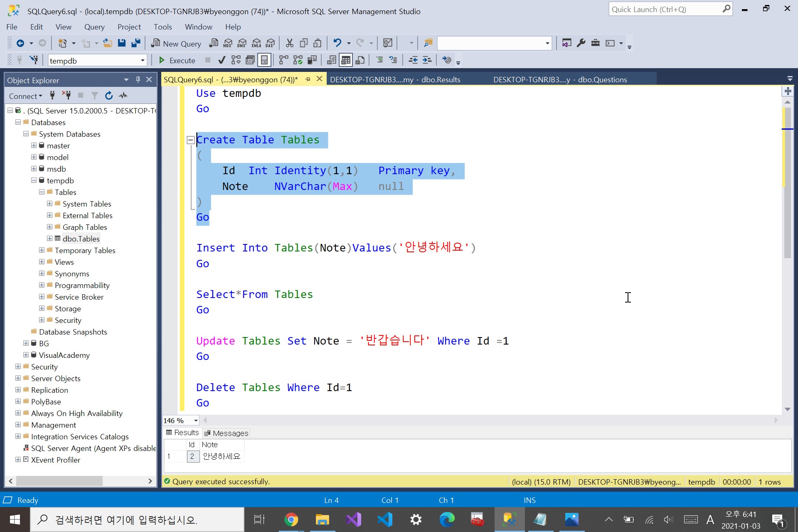Open the DMX query icon

242,43
